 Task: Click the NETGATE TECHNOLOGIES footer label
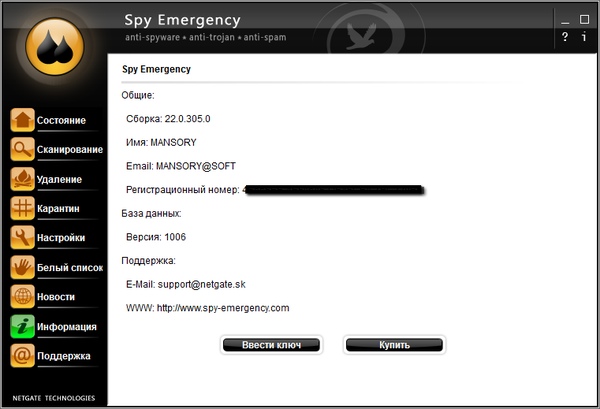(55, 397)
